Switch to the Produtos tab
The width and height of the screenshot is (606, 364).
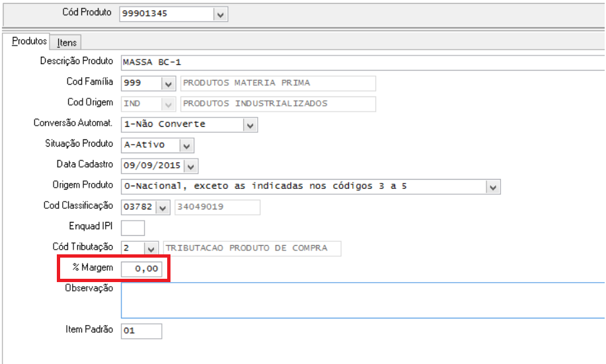pos(30,42)
